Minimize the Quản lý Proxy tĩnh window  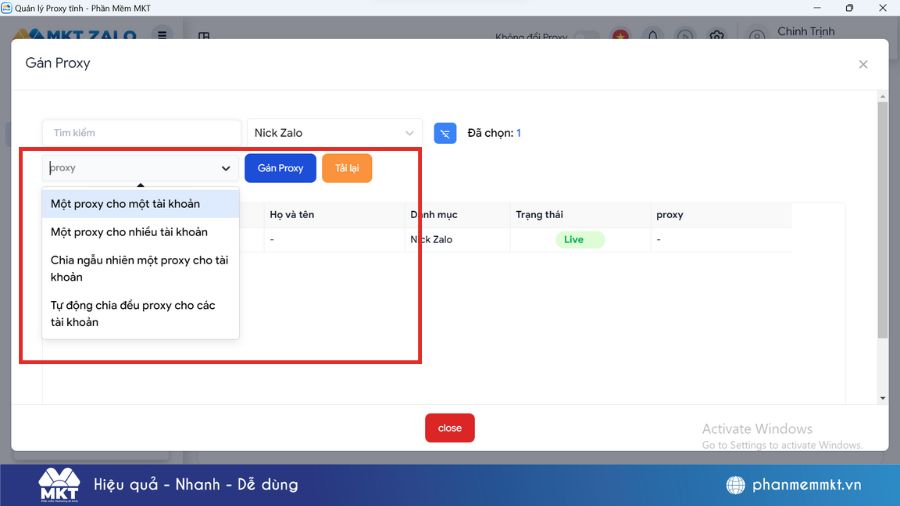(x=817, y=8)
